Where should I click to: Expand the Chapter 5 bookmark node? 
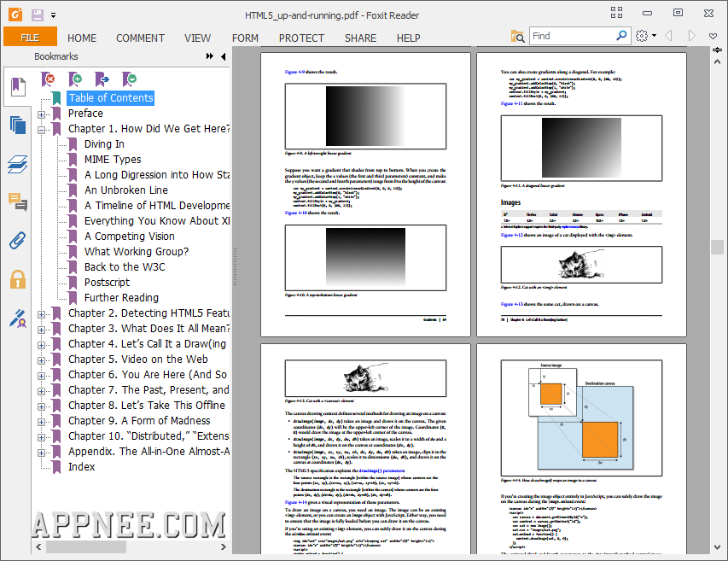[x=41, y=360]
